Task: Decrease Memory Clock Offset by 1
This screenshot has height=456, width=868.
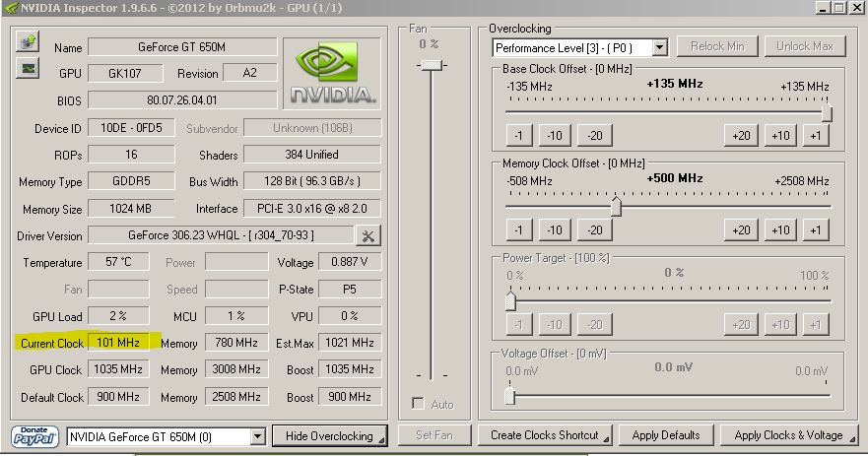Action: [518, 230]
